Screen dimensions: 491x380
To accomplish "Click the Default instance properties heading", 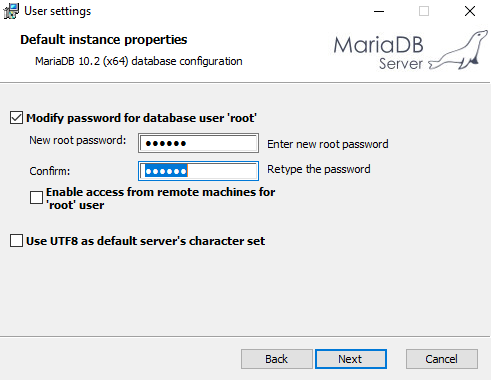I will (104, 40).
